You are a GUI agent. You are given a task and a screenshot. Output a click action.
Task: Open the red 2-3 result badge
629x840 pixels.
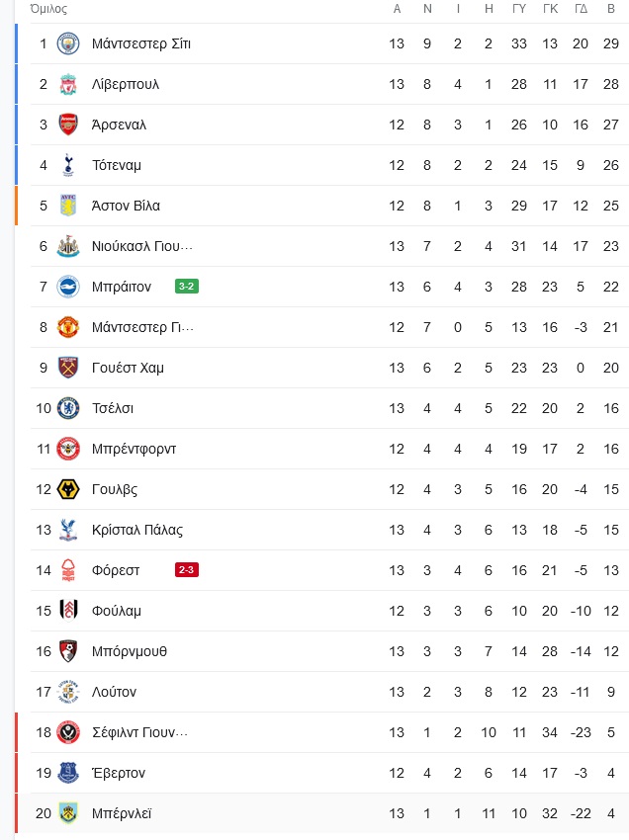(187, 569)
